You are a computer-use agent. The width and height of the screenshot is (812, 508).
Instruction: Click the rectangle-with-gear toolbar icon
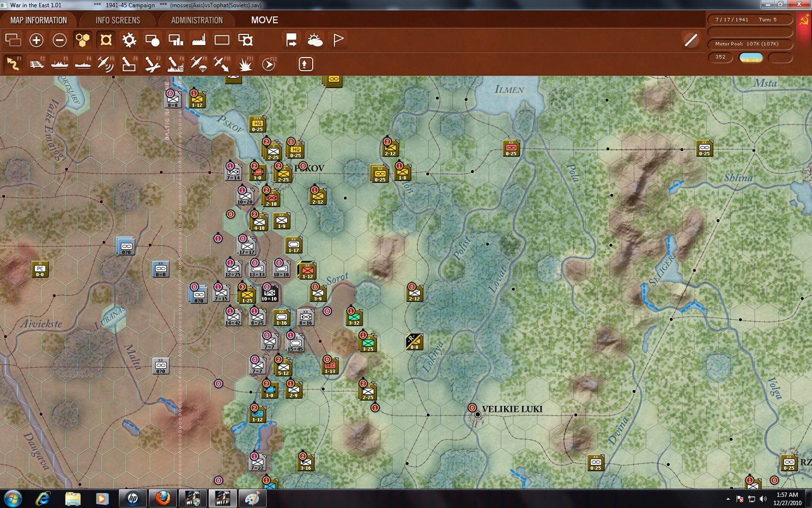click(x=245, y=40)
